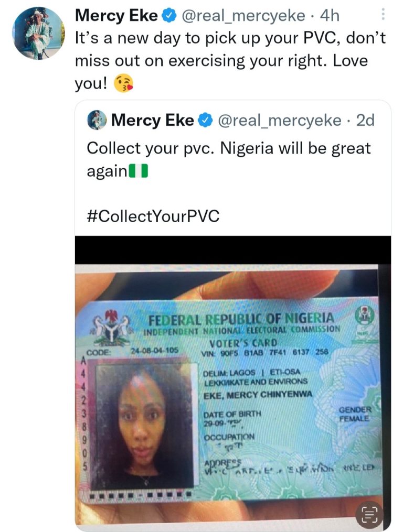Screen dimensions: 403x532
Task: Open the tweet via the "4h" timestamp
Action: coord(330,16)
